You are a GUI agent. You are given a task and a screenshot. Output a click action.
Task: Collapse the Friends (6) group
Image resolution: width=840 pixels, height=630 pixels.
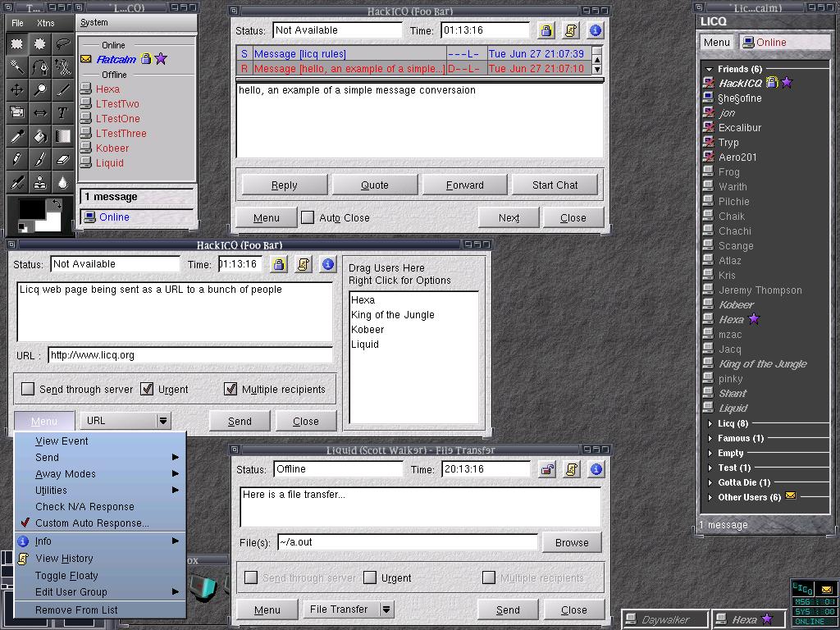click(x=710, y=69)
